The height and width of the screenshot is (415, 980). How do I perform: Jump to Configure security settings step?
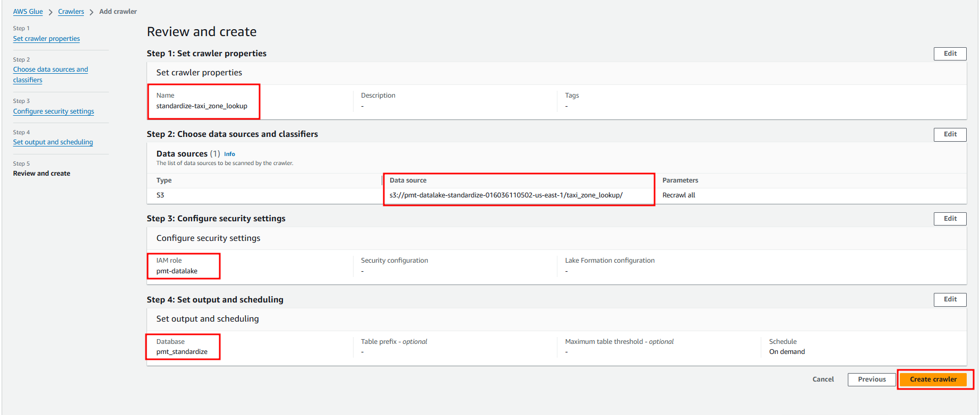click(x=53, y=111)
